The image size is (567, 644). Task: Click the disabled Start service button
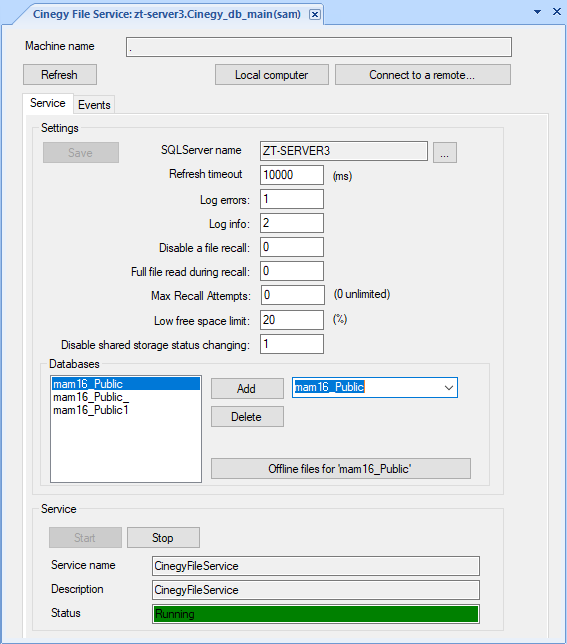[85, 538]
